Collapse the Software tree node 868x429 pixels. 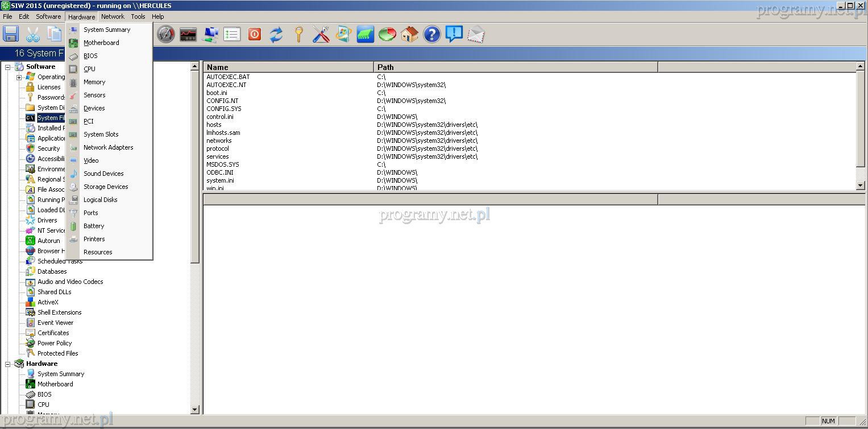point(8,67)
